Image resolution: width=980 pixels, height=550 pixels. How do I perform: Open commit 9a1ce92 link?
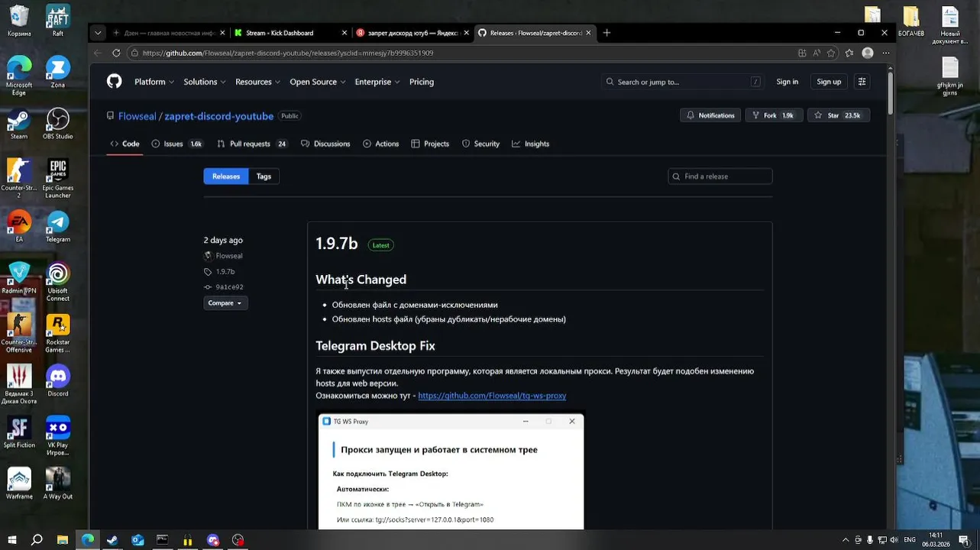click(x=229, y=287)
